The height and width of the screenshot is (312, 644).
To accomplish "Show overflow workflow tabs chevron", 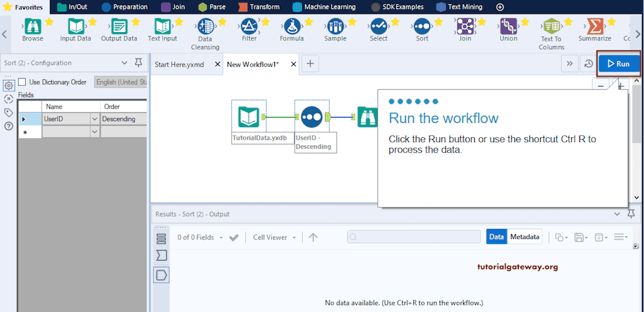I will pyautogui.click(x=570, y=64).
